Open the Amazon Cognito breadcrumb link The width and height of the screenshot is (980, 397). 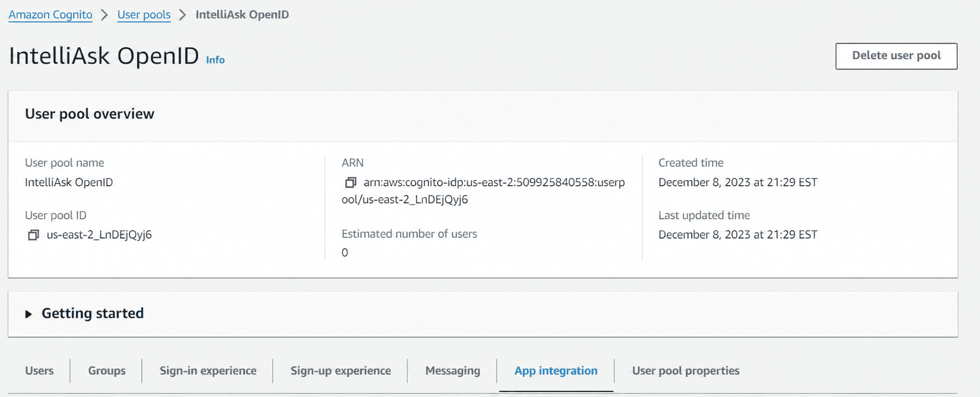50,14
